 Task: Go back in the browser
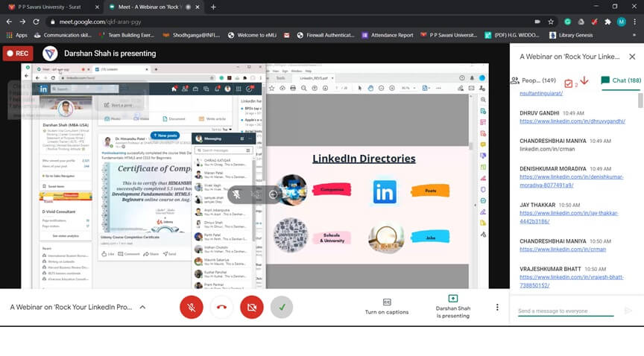click(9, 22)
